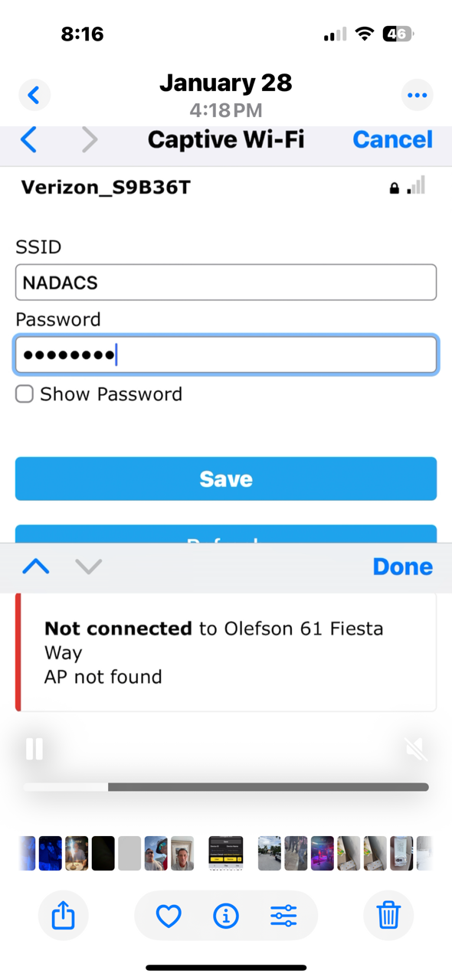
Task: Click the blue Save button
Action: coord(226,479)
